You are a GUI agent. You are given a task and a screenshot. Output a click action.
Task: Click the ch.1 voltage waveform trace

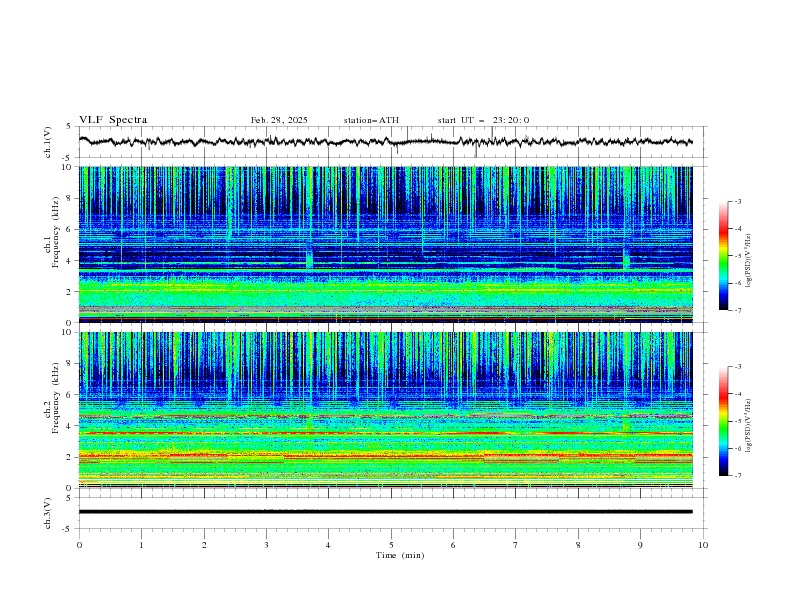point(385,142)
